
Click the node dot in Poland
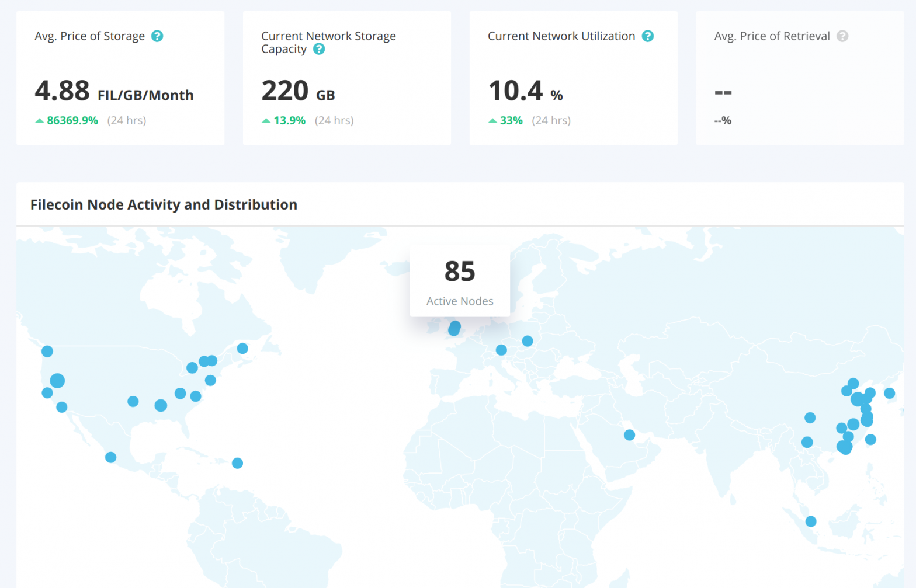coord(528,341)
